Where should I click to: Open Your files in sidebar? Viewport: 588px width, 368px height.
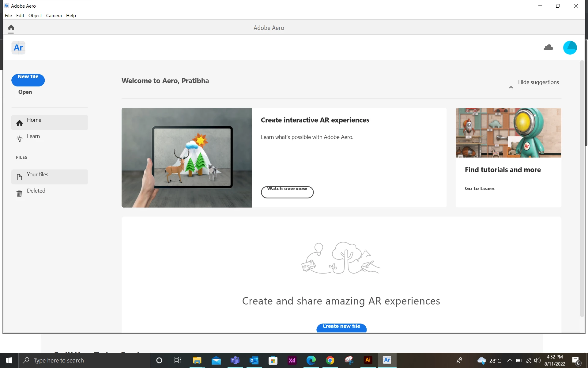(37, 175)
